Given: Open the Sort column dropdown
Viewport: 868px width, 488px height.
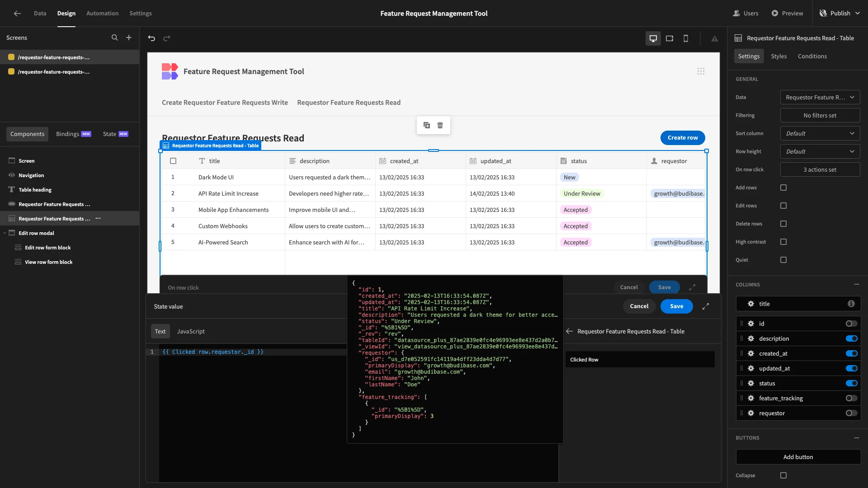Looking at the screenshot, I should click(x=820, y=133).
